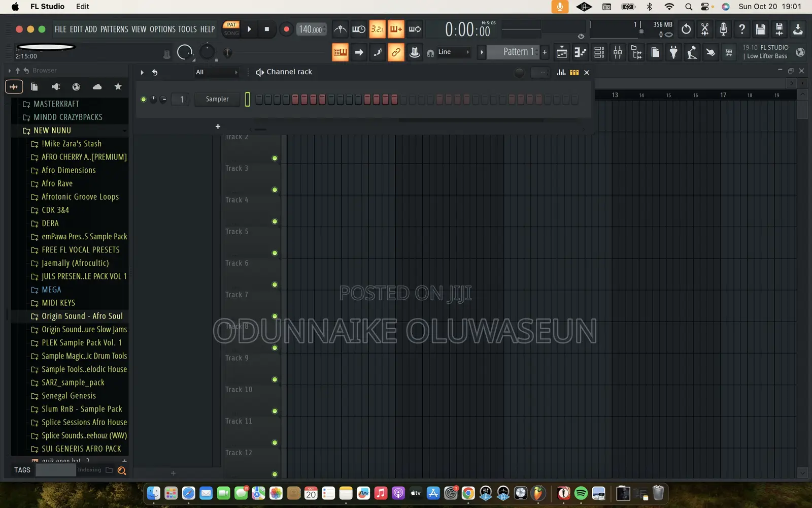
Task: Open the VIEW menu
Action: 139,29
